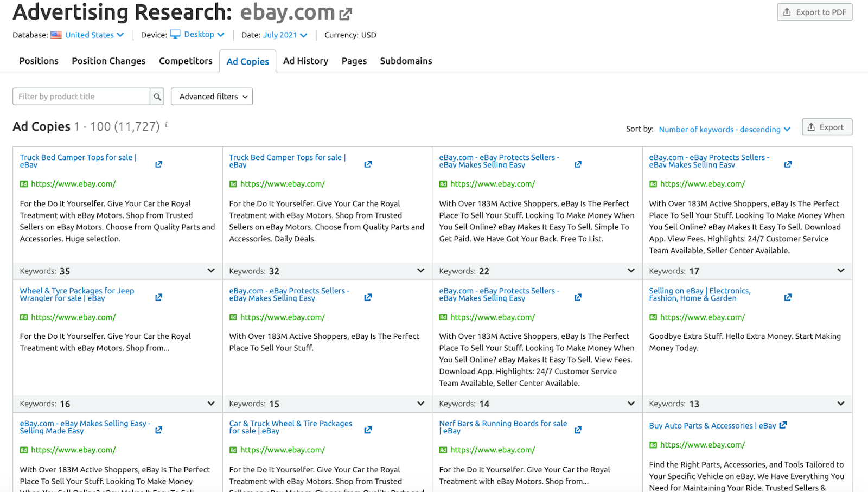This screenshot has width=868, height=492.
Task: Switch to the Position Changes tab
Action: pos(108,61)
